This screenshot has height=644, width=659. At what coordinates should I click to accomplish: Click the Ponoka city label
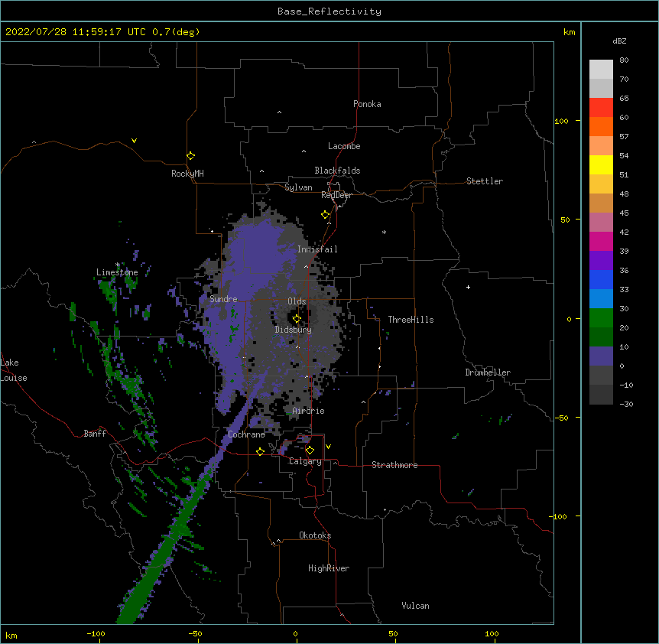pyautogui.click(x=367, y=104)
